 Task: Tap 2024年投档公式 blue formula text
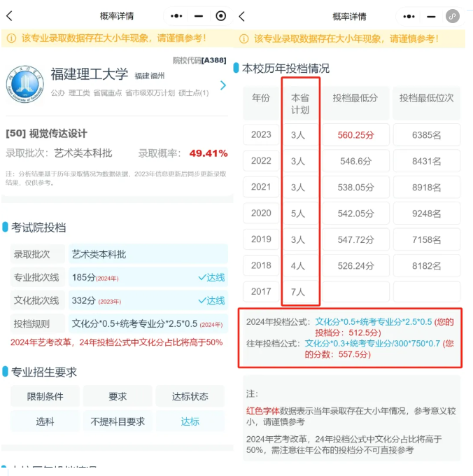(373, 322)
